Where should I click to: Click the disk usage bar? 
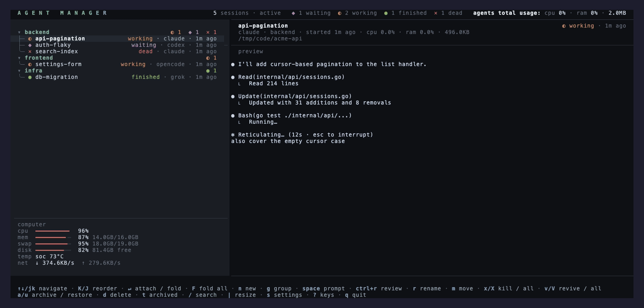(x=53, y=250)
